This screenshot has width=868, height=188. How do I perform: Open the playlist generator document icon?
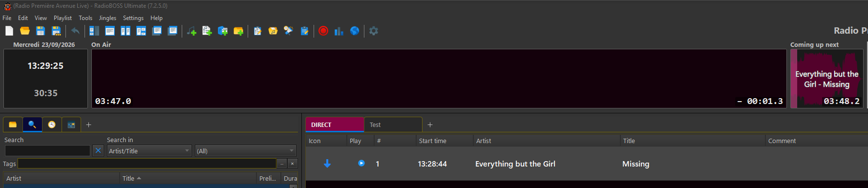point(257,31)
